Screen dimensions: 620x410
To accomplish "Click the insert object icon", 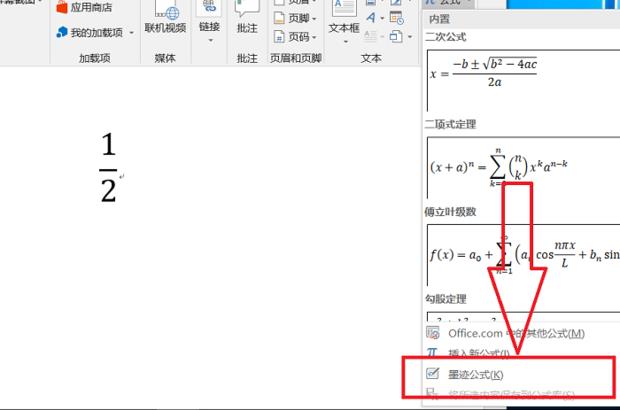I will (x=396, y=37).
